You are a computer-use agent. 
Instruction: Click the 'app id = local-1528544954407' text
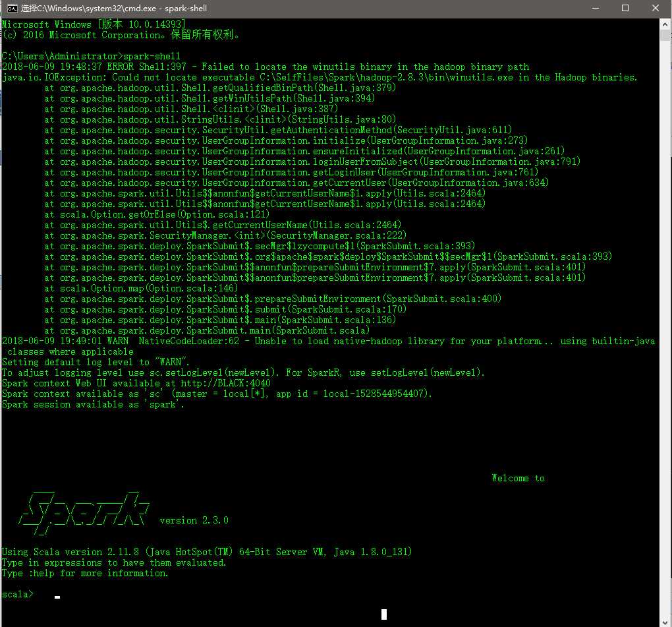coord(352,394)
